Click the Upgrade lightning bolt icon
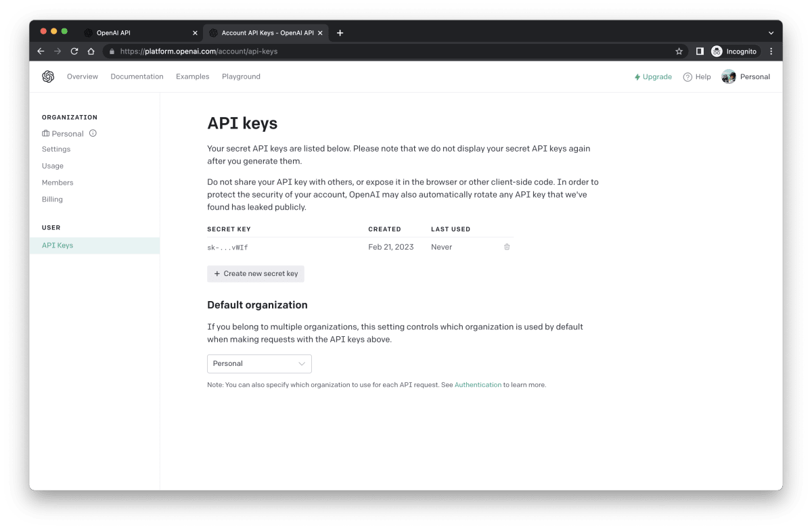 (x=637, y=76)
